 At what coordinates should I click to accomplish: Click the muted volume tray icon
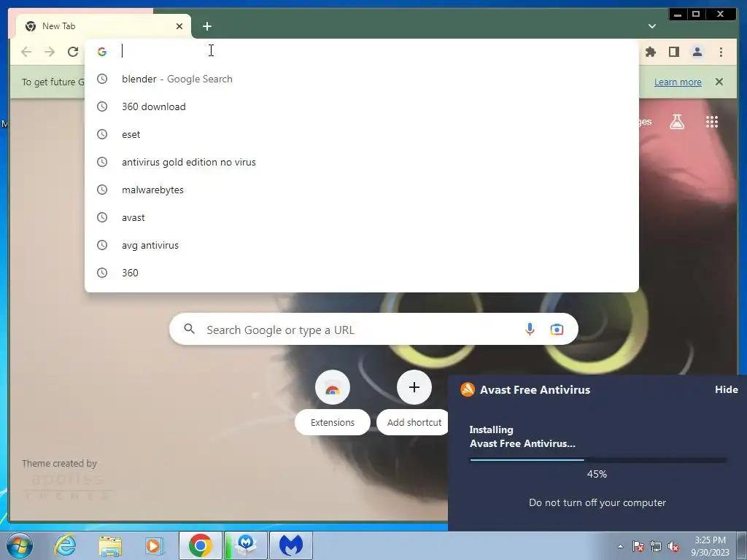[673, 546]
